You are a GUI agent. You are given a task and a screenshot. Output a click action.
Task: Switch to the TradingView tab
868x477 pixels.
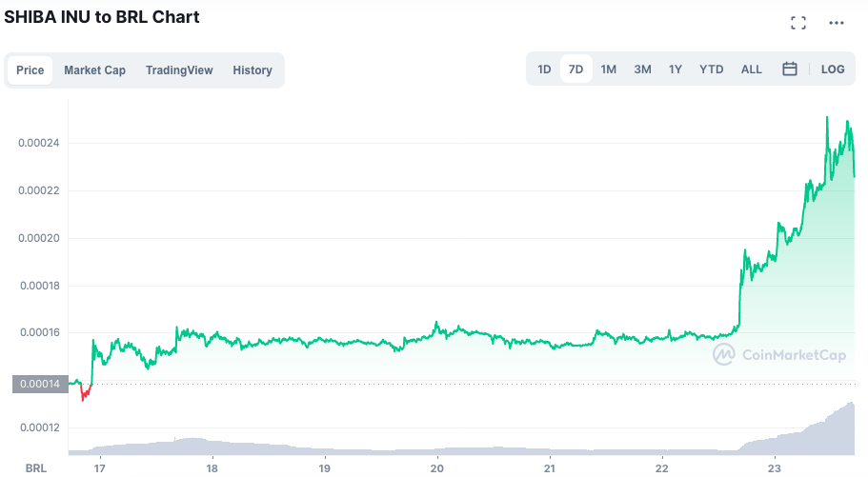coord(179,70)
